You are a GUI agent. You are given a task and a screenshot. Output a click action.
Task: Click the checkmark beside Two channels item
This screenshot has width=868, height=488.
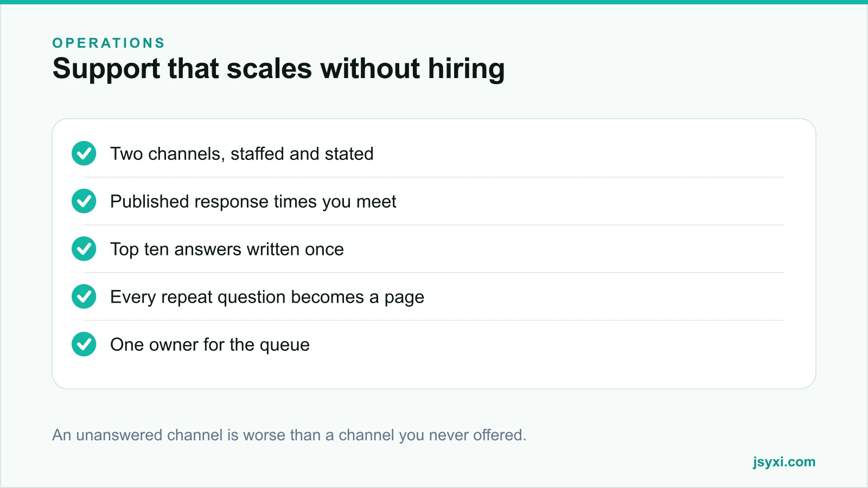pyautogui.click(x=84, y=153)
